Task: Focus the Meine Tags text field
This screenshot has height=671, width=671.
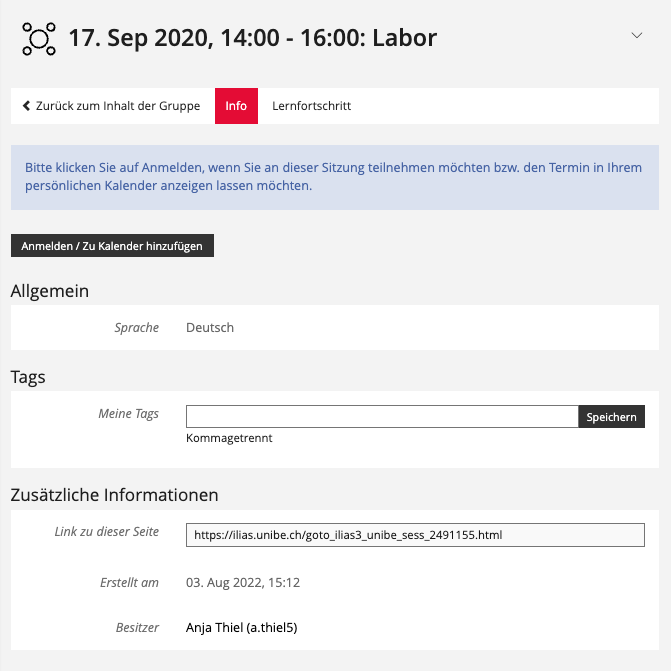Action: [382, 417]
